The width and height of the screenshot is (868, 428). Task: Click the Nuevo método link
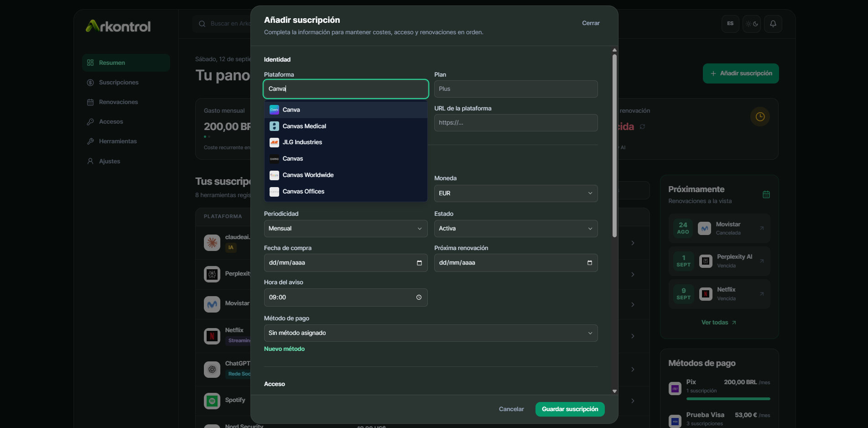pyautogui.click(x=284, y=349)
